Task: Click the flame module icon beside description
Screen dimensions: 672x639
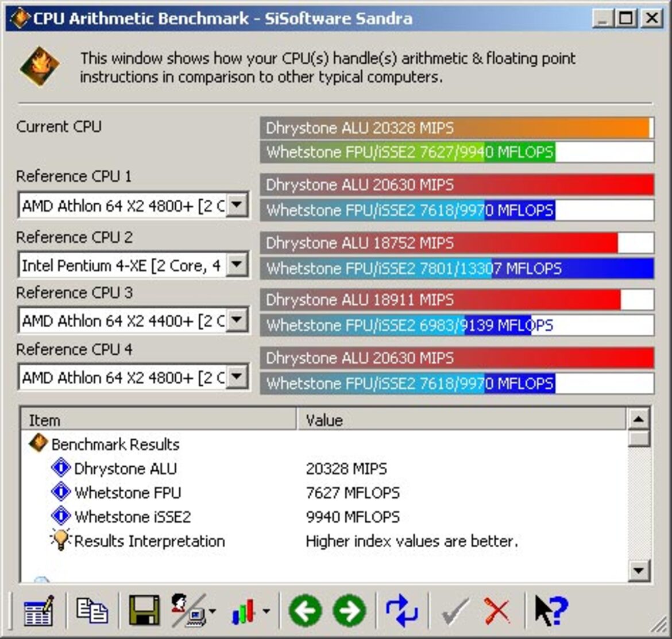Action: click(x=40, y=67)
